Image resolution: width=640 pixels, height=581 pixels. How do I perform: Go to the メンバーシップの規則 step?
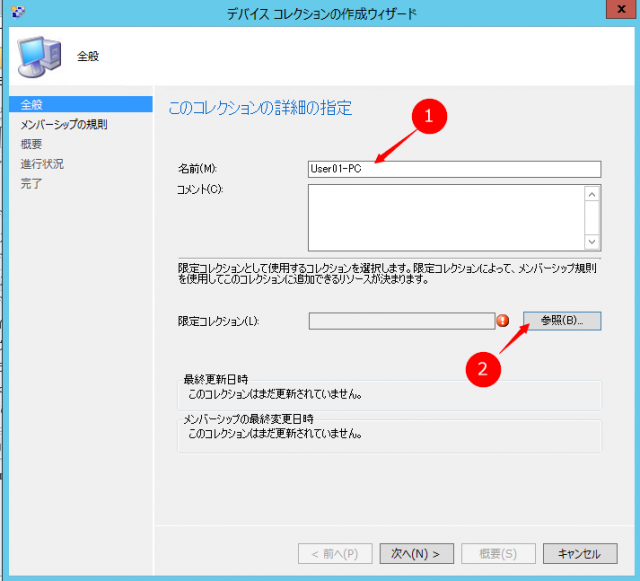tap(64, 125)
